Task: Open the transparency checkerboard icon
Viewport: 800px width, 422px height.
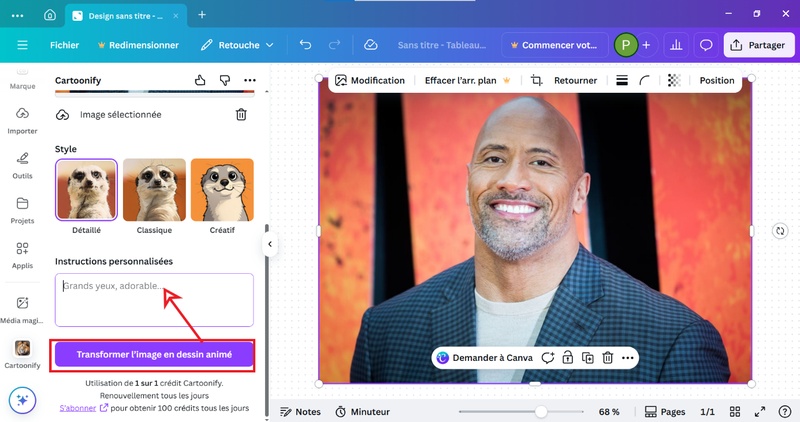Action: point(673,81)
